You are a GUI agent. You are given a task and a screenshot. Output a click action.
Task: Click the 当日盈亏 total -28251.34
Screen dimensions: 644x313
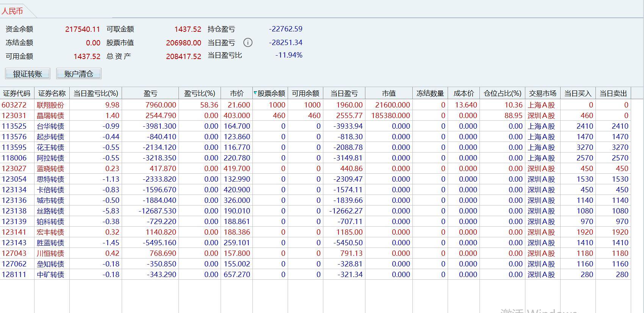click(x=286, y=42)
